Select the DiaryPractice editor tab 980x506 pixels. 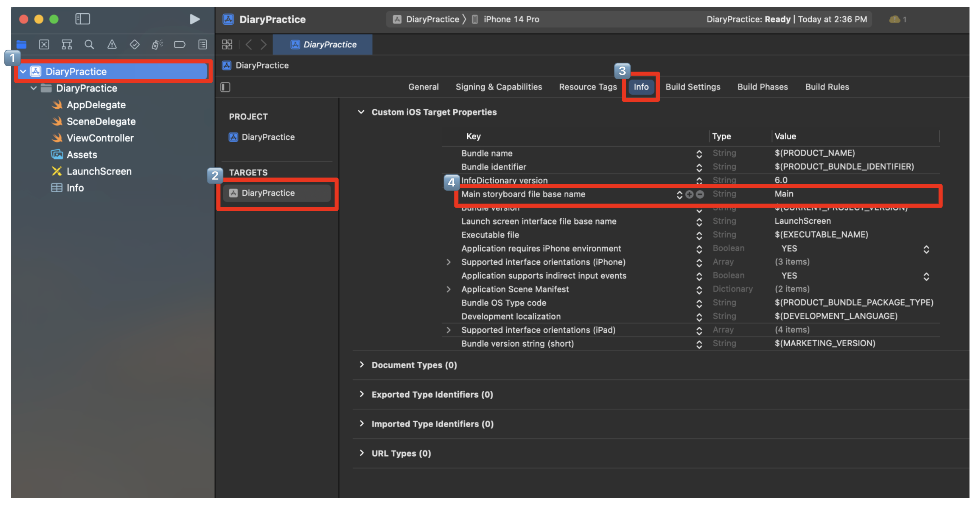(x=323, y=45)
